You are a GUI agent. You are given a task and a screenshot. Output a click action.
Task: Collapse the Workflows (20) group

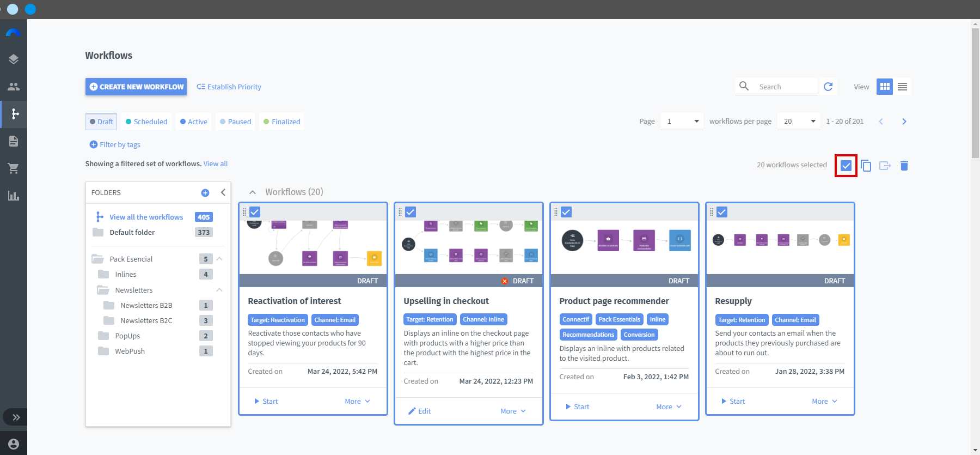[x=253, y=192]
